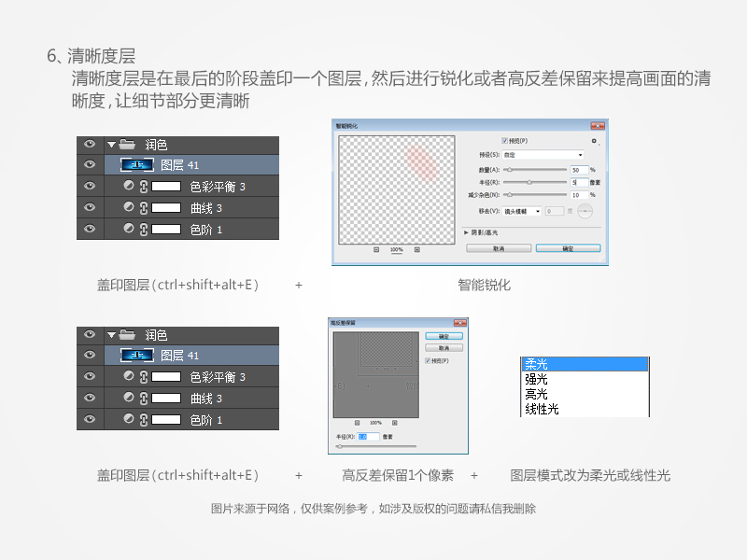
Task: Click 半径 value field in 智能锐化
Action: pyautogui.click(x=579, y=182)
